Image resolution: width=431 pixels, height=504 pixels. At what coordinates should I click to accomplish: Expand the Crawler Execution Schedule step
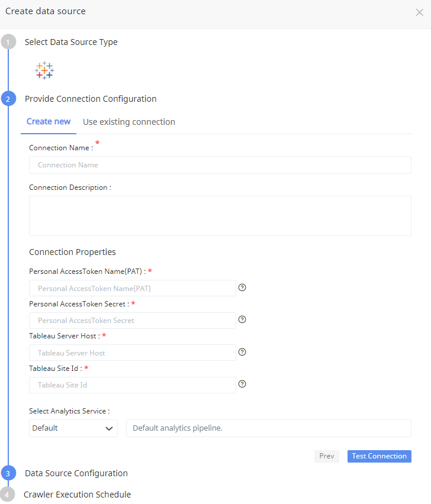(77, 495)
